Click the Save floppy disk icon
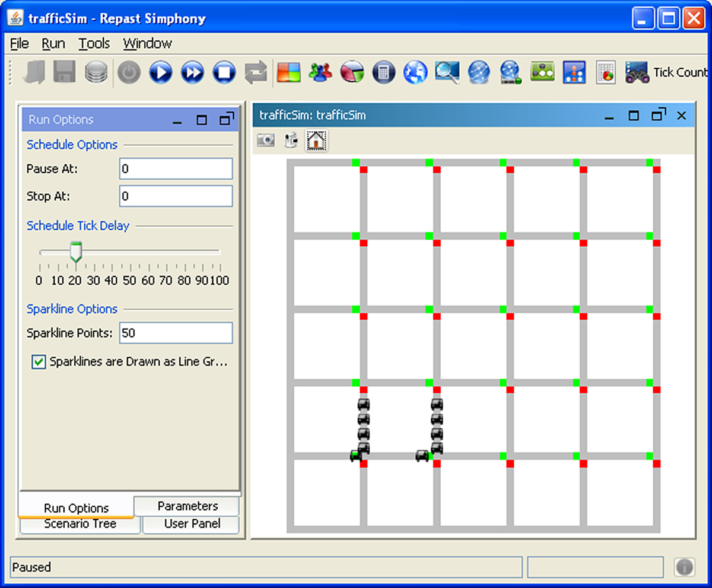This screenshot has width=712, height=588. (64, 72)
